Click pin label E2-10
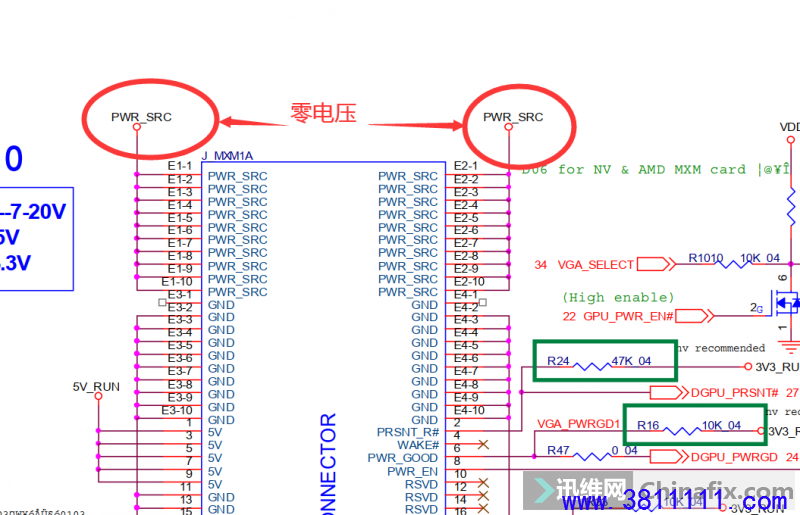800x515 pixels. [x=469, y=282]
